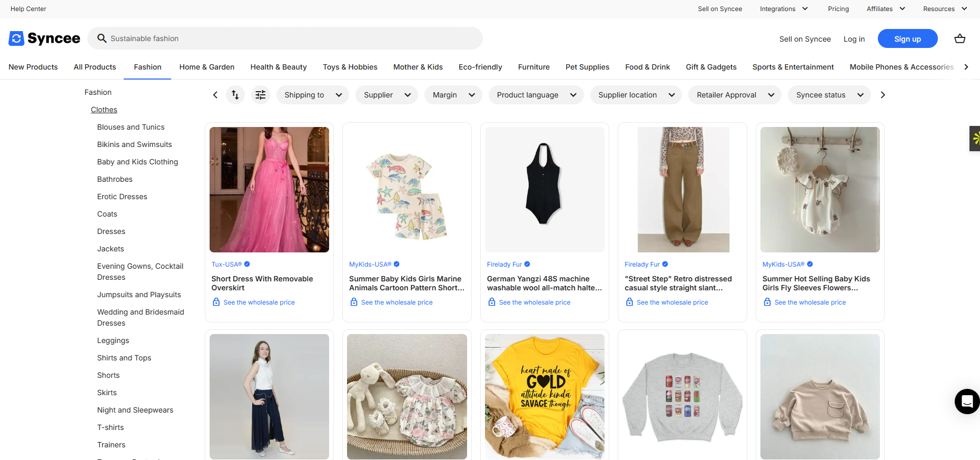This screenshot has height=460, width=980.
Task: Open the live chat bubble
Action: click(x=967, y=402)
